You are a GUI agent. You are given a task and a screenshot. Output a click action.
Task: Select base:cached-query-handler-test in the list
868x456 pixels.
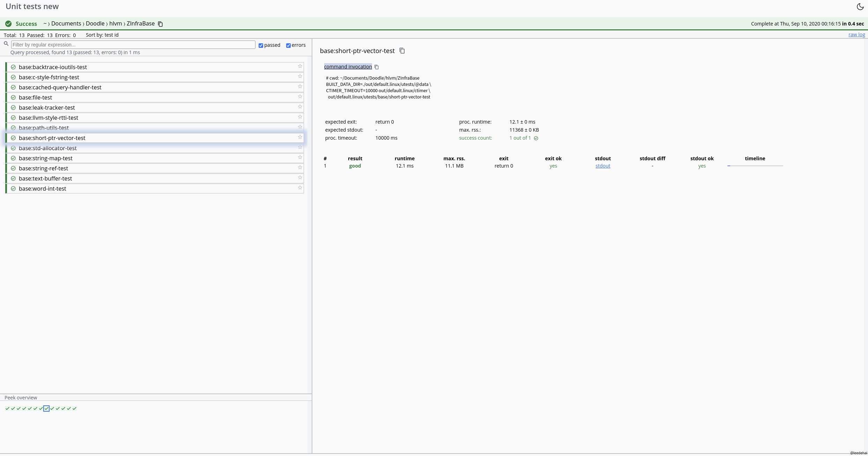155,87
